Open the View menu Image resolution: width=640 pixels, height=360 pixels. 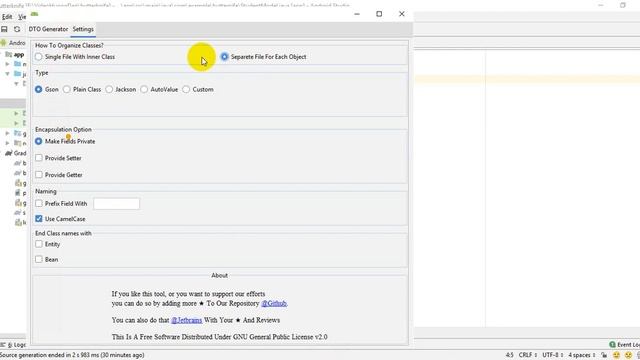pyautogui.click(x=22, y=17)
